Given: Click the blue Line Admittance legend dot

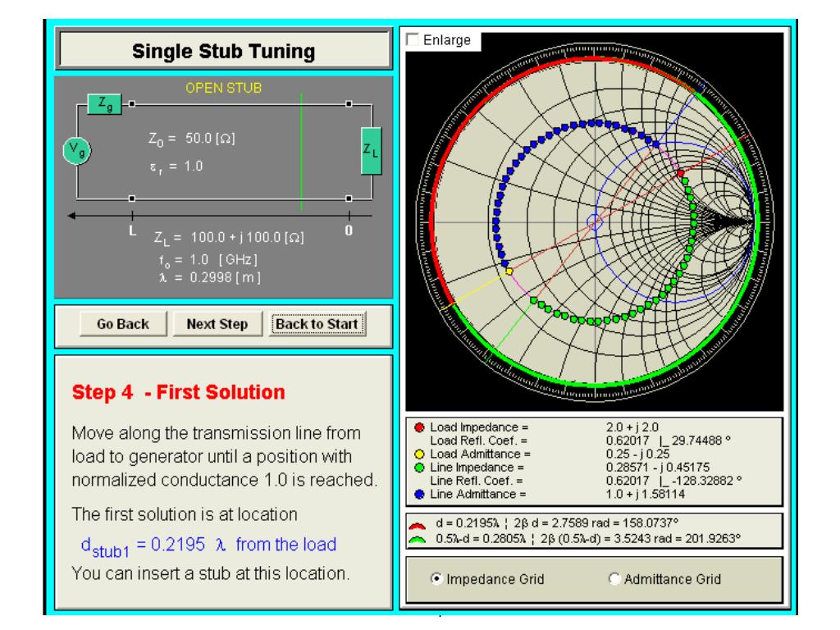Looking at the screenshot, I should pyautogui.click(x=419, y=494).
